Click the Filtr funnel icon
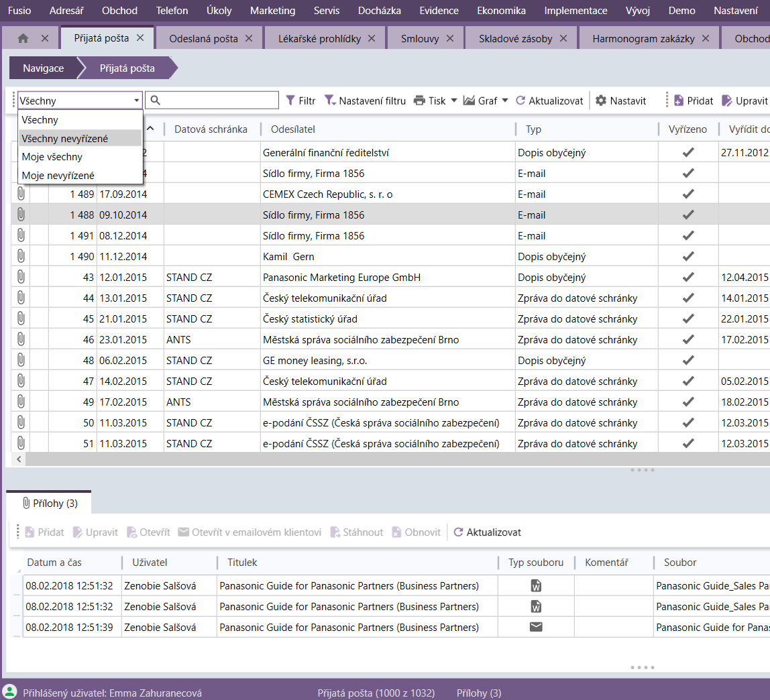The height and width of the screenshot is (700, 770). pyautogui.click(x=290, y=101)
